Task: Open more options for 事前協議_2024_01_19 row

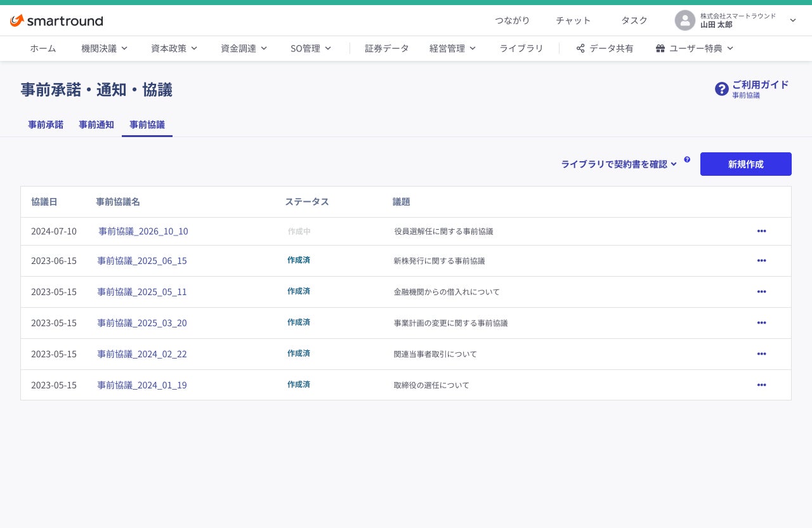Action: (x=761, y=385)
